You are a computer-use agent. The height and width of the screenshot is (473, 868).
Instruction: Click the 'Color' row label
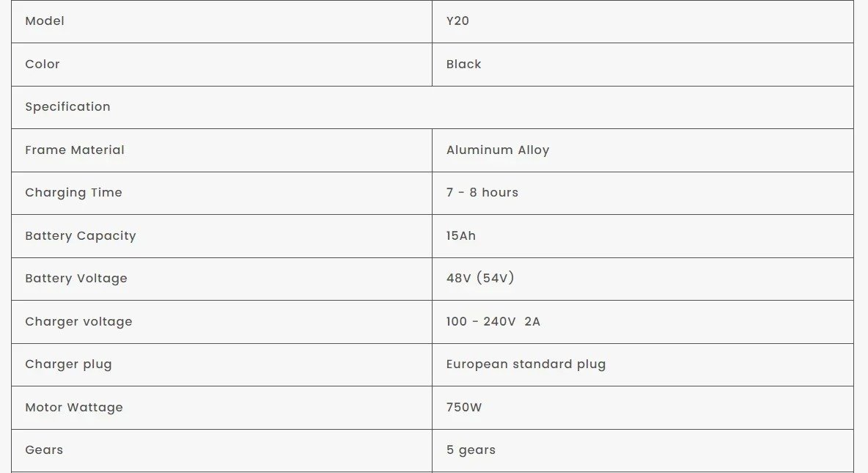coord(43,65)
